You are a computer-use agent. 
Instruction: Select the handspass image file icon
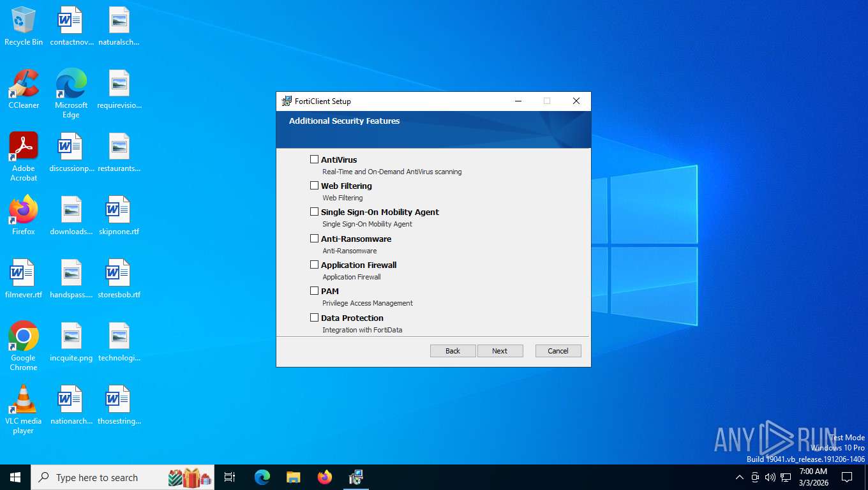[x=71, y=279]
